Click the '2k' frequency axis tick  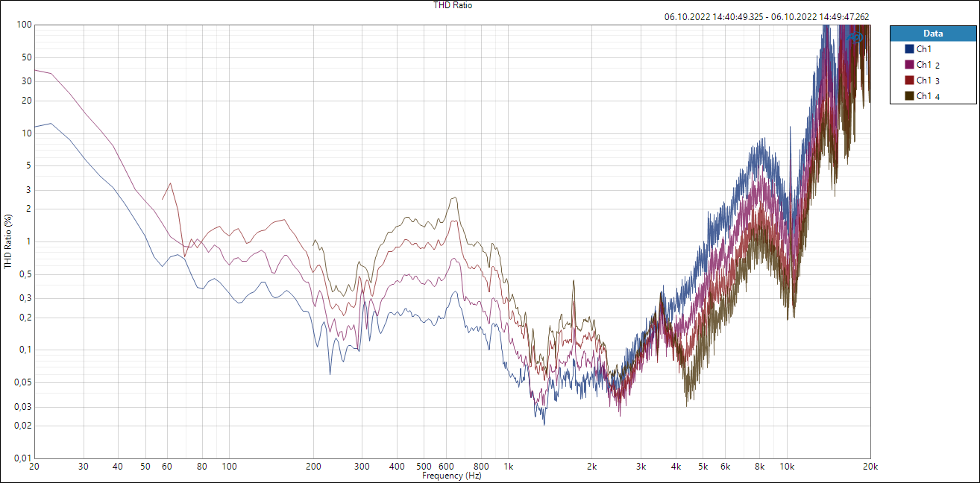click(x=592, y=467)
